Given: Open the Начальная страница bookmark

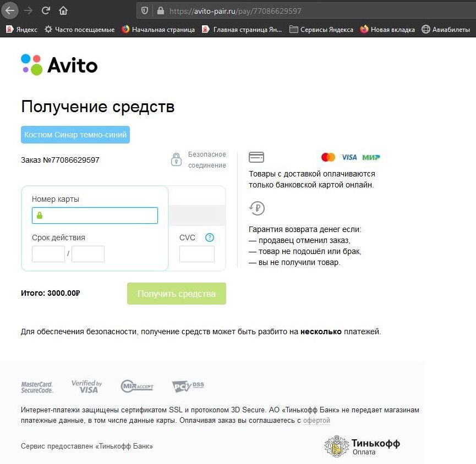Looking at the screenshot, I should pyautogui.click(x=158, y=30).
